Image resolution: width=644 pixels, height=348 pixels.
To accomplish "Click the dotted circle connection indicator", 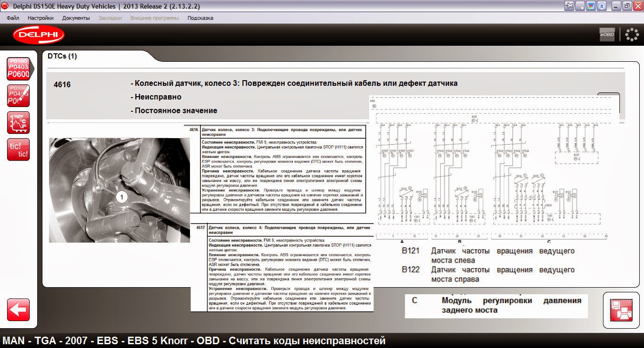I will [x=631, y=34].
